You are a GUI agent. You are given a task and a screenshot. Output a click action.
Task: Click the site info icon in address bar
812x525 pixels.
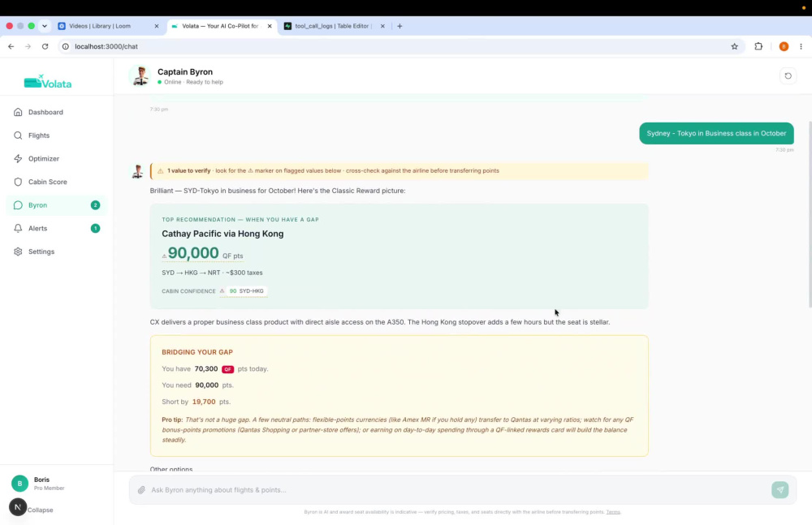click(x=66, y=46)
